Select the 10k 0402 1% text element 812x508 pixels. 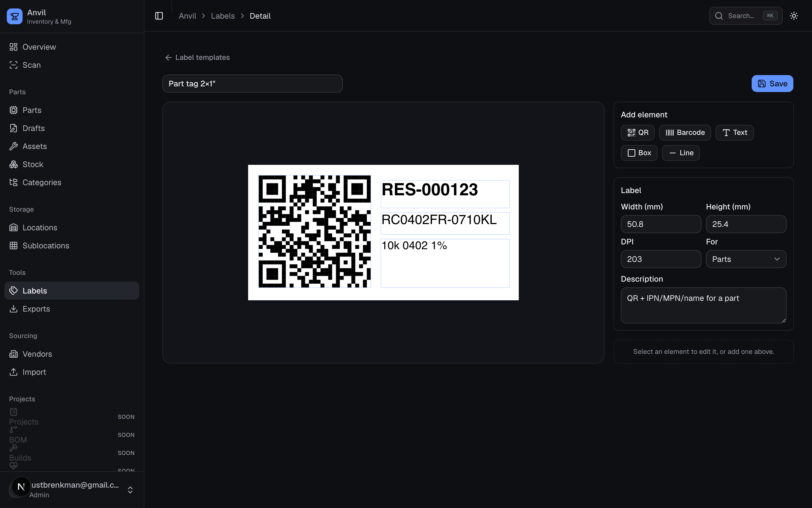tap(445, 263)
